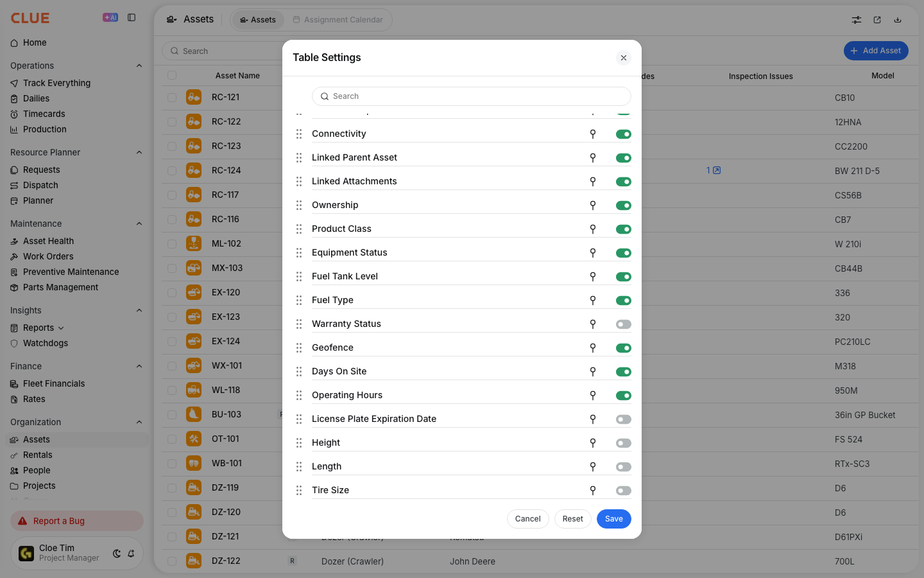Image resolution: width=924 pixels, height=578 pixels.
Task: Pin the Ownership column
Action: click(x=593, y=205)
